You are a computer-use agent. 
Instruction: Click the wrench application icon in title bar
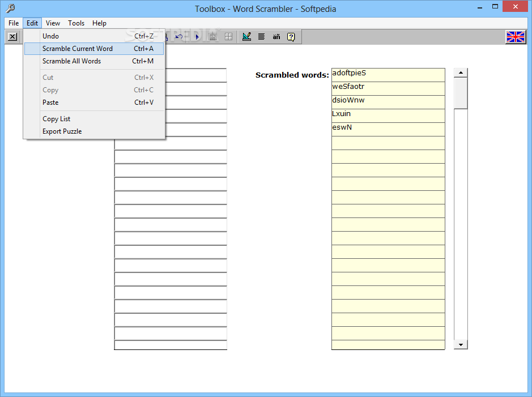11,8
